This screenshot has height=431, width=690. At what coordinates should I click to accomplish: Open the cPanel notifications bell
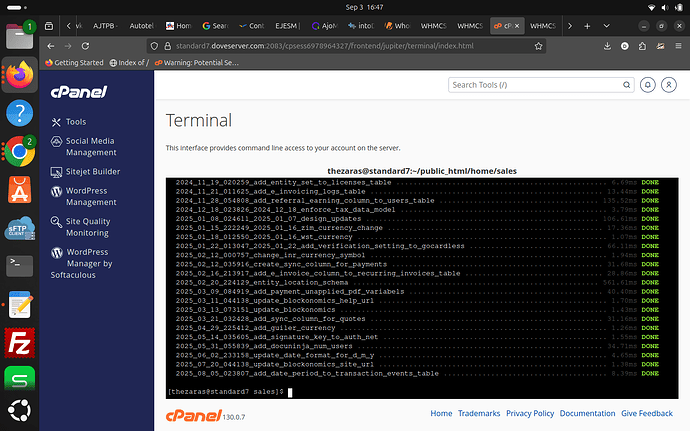pyautogui.click(x=647, y=85)
